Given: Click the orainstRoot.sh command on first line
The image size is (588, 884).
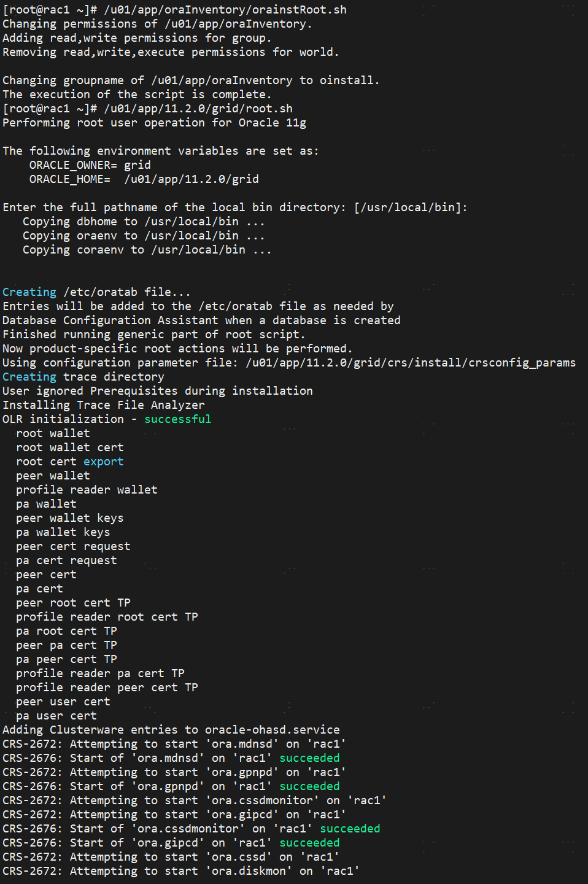Looking at the screenshot, I should (225, 10).
